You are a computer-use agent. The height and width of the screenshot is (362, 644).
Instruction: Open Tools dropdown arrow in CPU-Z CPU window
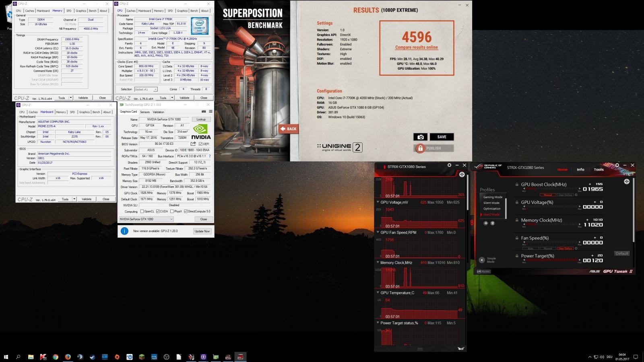coord(172,98)
